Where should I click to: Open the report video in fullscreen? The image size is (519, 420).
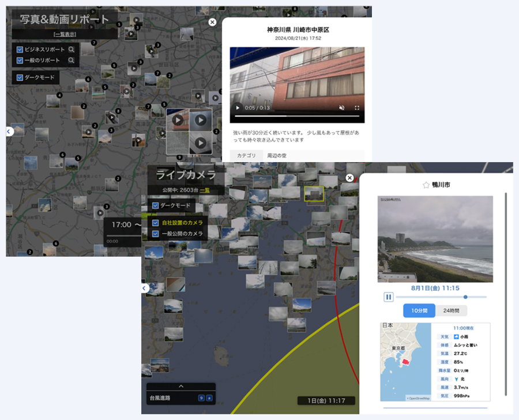[357, 108]
